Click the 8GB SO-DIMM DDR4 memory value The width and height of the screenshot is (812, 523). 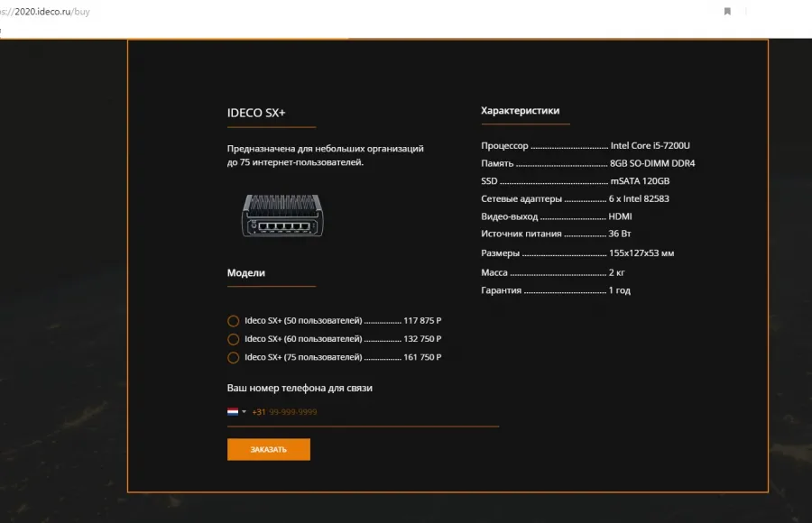[652, 163]
